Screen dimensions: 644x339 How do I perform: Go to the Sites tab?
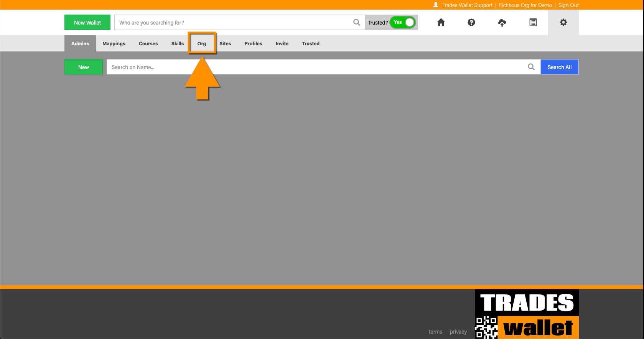[225, 44]
